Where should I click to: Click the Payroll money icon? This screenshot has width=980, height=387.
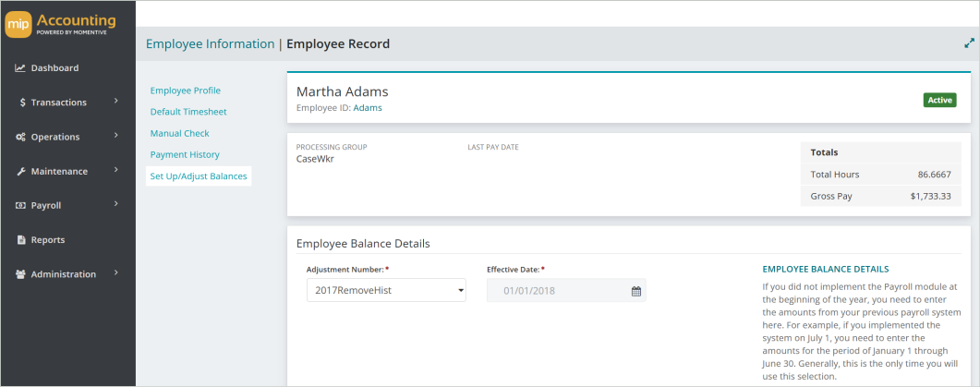point(20,206)
